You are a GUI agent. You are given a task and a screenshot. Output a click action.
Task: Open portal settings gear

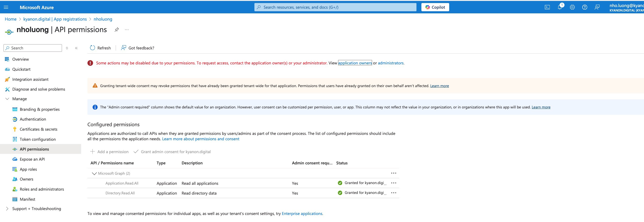pyautogui.click(x=572, y=7)
